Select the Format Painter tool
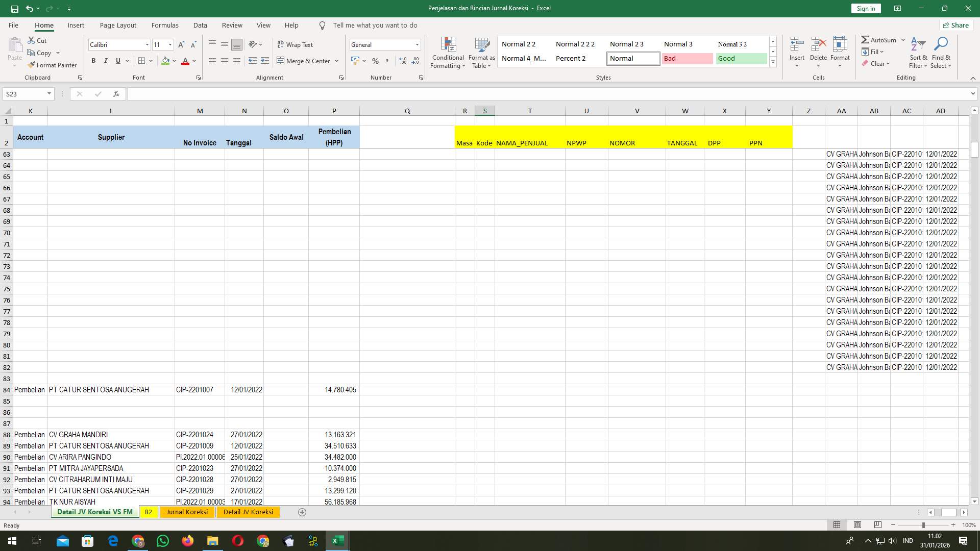The height and width of the screenshot is (551, 980). pos(53,65)
